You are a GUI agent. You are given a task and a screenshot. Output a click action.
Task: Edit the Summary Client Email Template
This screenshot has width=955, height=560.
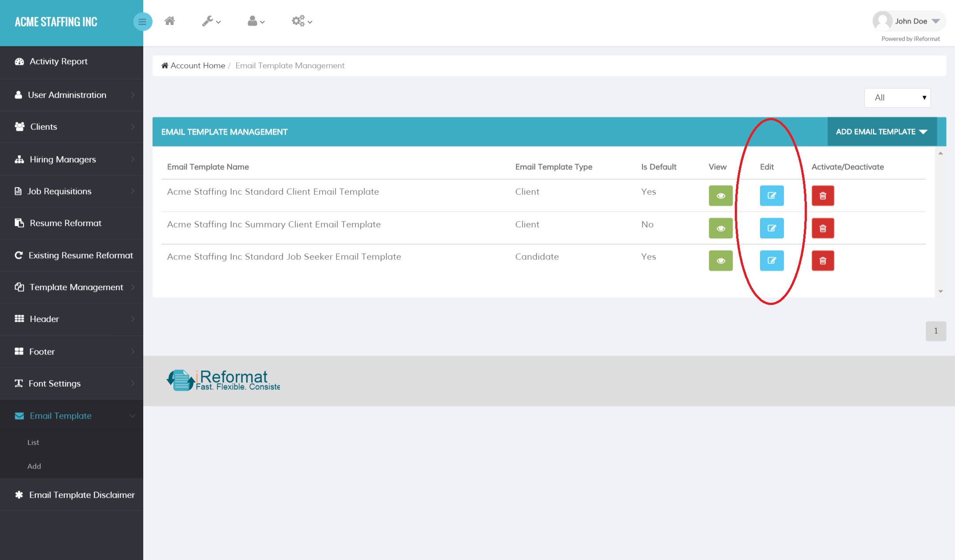772,228
